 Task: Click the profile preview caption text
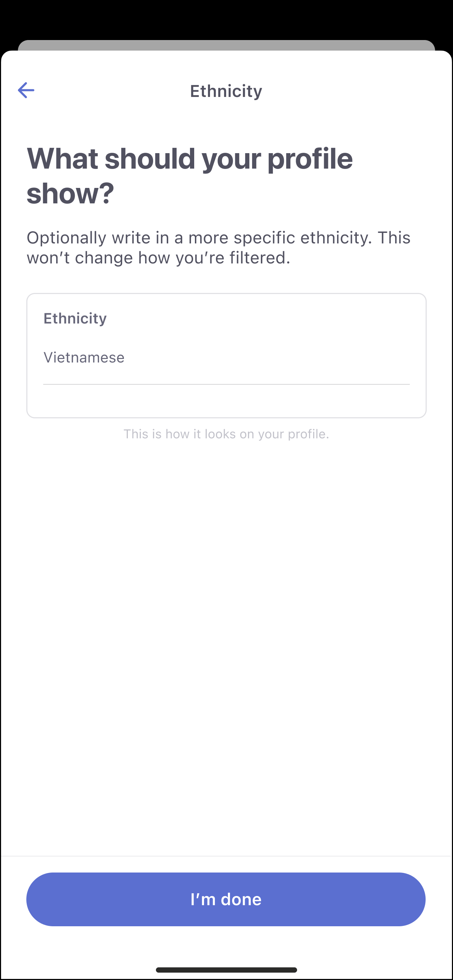226,433
